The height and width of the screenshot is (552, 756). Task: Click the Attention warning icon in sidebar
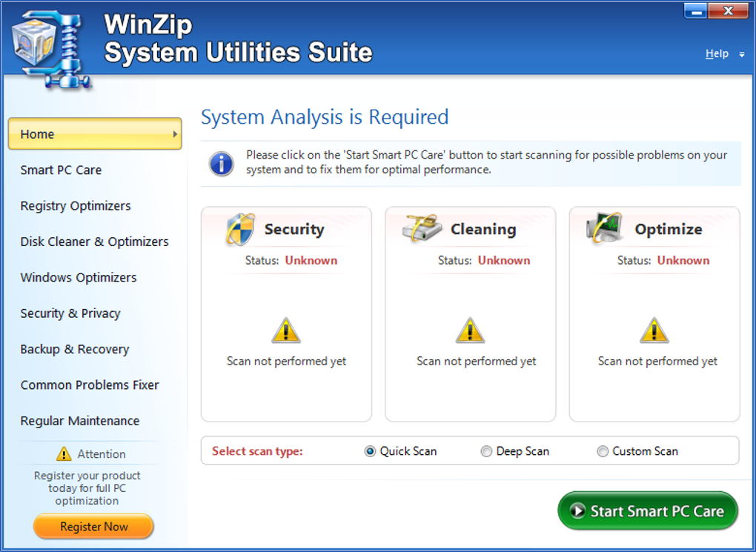(64, 453)
